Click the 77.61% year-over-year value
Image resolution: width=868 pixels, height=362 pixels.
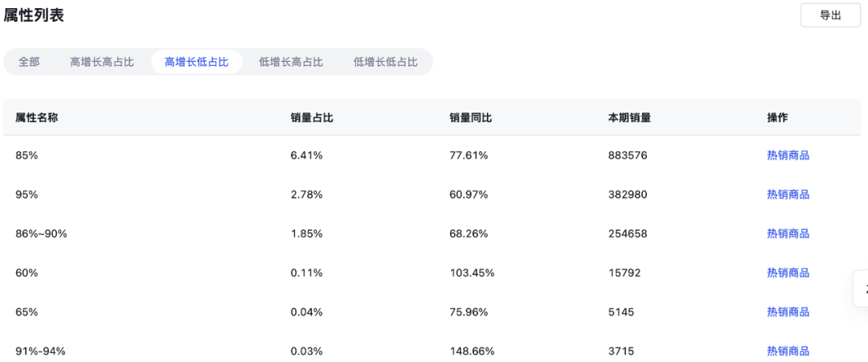[x=469, y=156]
